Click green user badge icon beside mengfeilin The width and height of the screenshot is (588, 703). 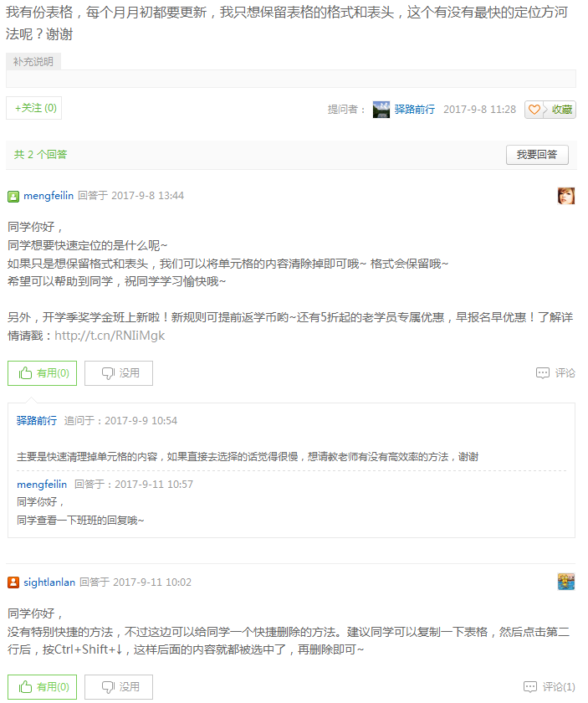13,197
